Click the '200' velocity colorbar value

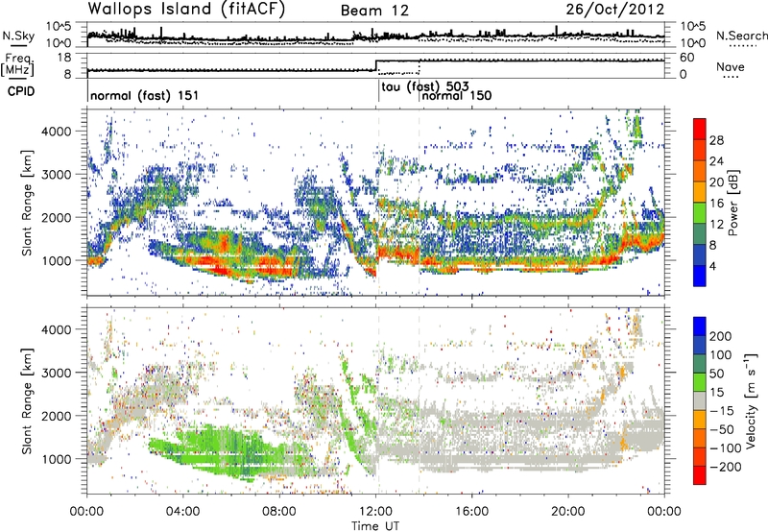coord(721,336)
